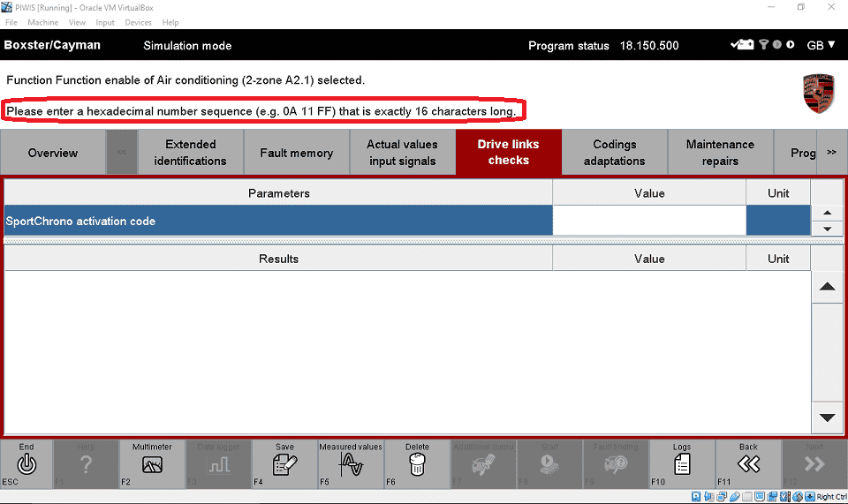Select Codings adaptations tab
The image size is (848, 504).
coord(615,153)
